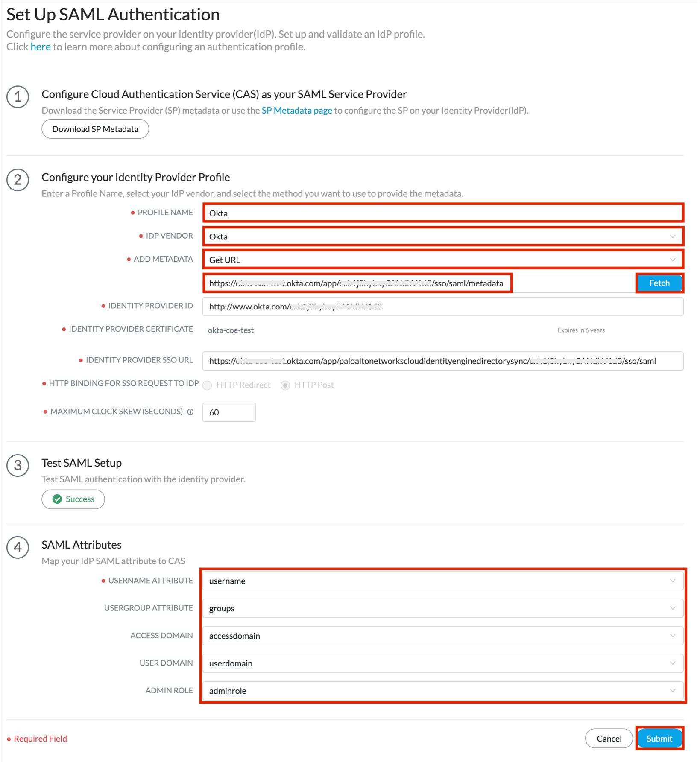
Task: Click the green Success checkmark icon
Action: coord(57,499)
